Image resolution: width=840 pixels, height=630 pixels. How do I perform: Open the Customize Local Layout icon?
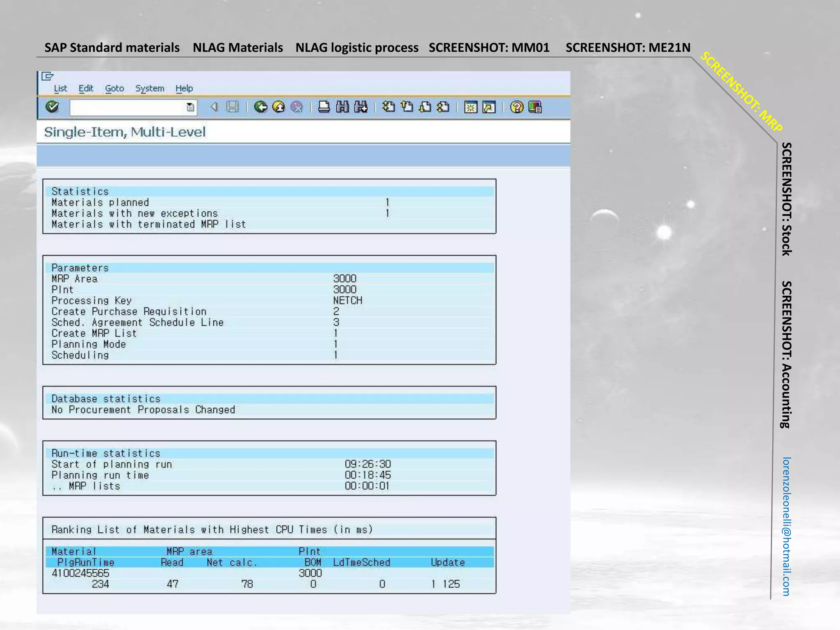[x=535, y=107]
